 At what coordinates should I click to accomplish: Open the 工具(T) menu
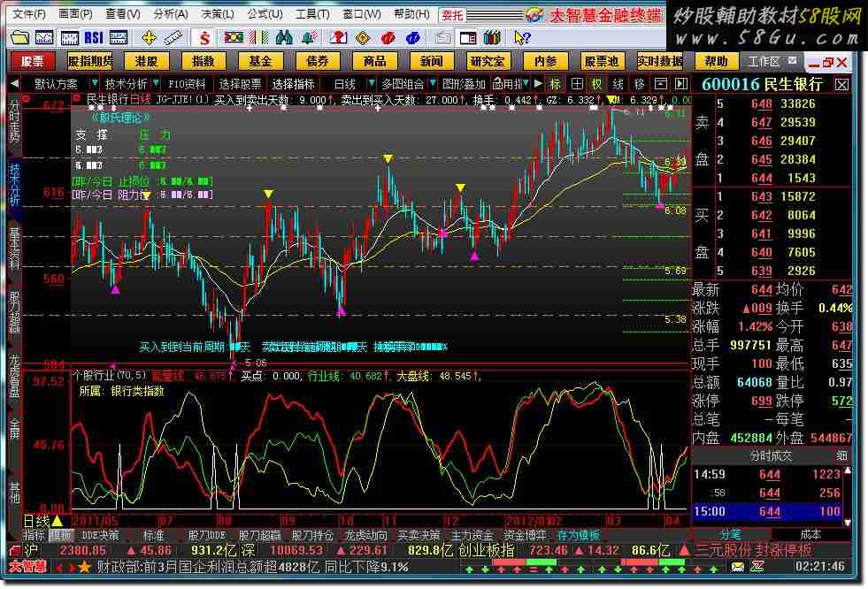[312, 14]
